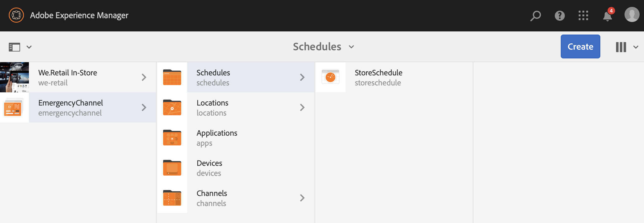Expand the Schedules title dropdown chevron

click(x=352, y=47)
